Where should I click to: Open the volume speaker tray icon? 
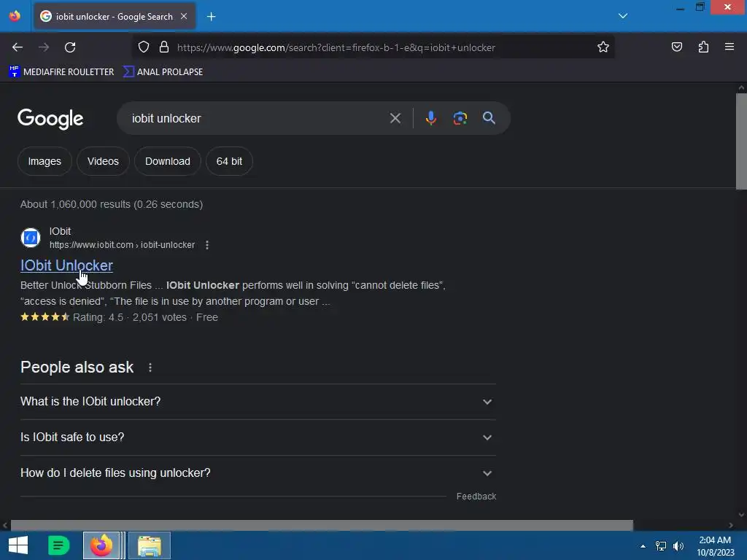[678, 546]
